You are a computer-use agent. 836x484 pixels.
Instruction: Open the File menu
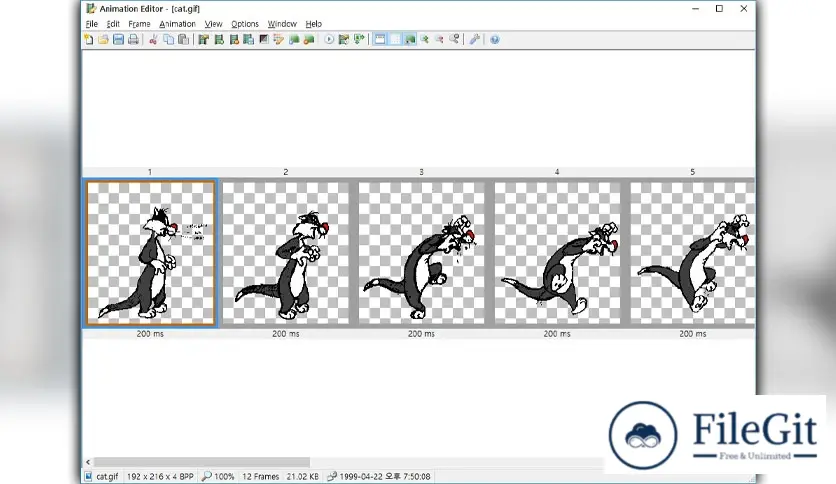(92, 24)
